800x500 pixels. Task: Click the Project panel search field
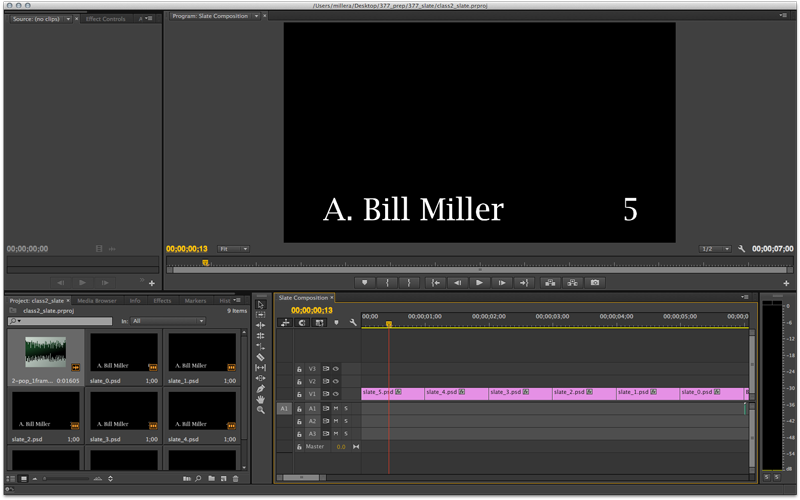tap(60, 321)
